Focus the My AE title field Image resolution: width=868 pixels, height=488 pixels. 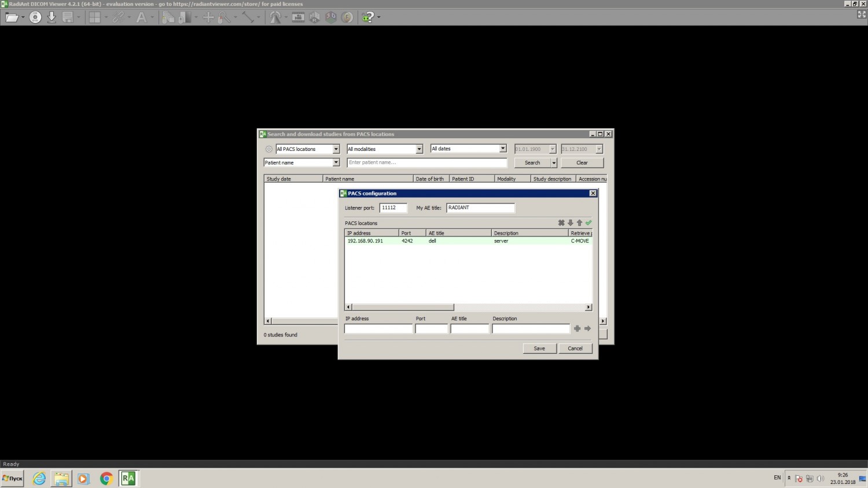pos(480,208)
